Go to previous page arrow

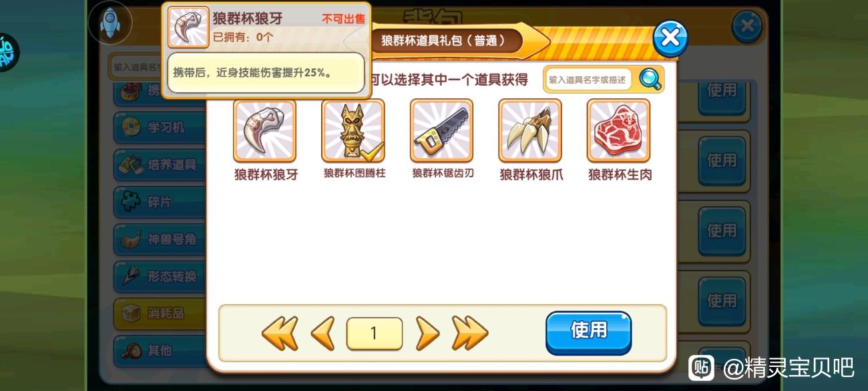(323, 333)
